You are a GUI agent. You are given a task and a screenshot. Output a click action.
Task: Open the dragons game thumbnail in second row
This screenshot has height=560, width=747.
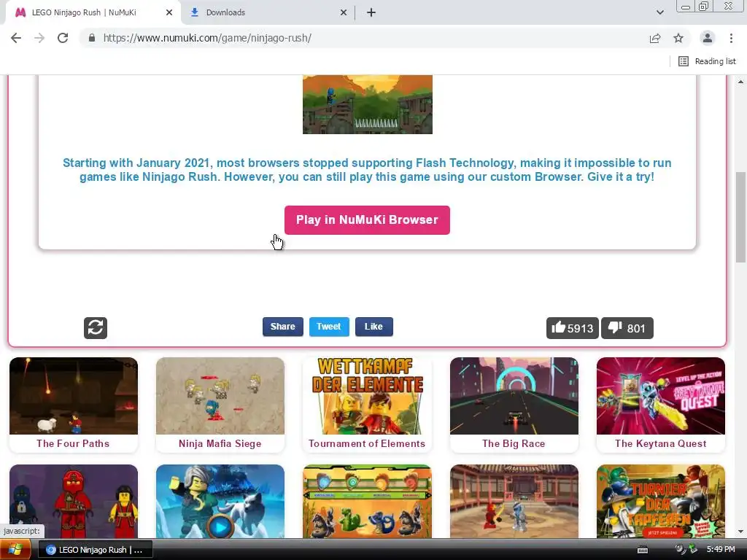pyautogui.click(x=368, y=502)
